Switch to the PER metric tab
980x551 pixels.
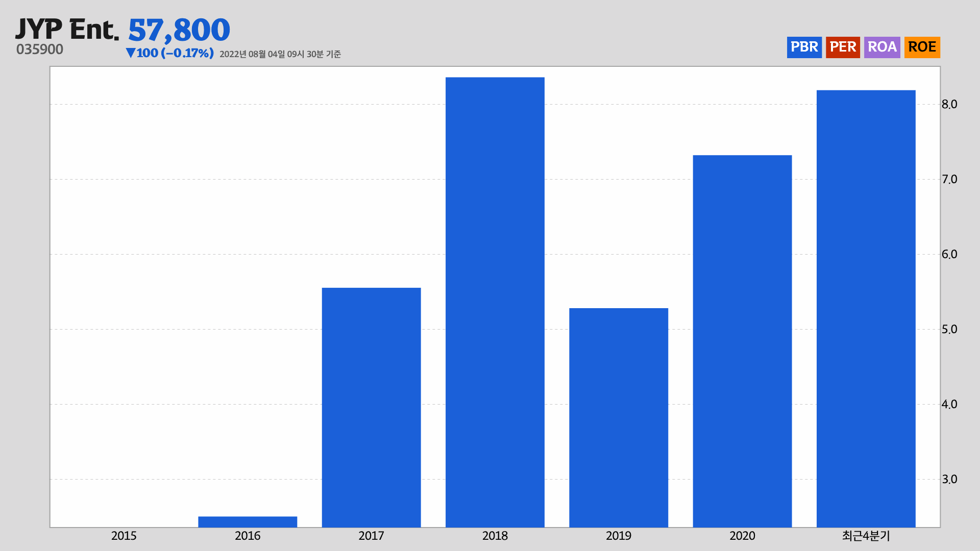843,47
